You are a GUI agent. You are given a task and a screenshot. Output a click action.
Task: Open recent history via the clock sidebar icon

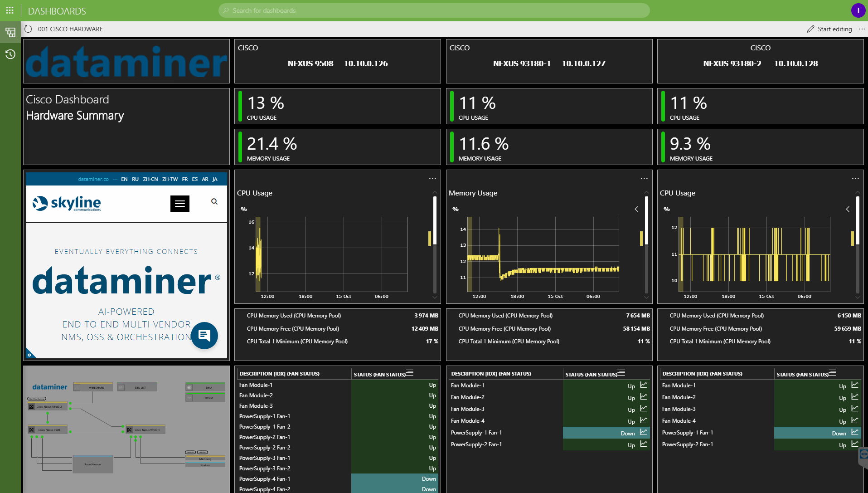(x=10, y=54)
